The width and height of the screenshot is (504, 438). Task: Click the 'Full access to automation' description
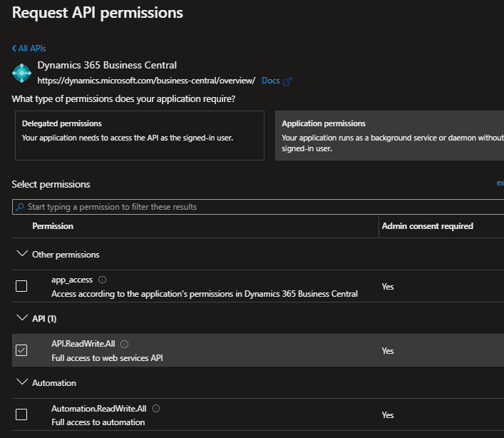coord(98,422)
